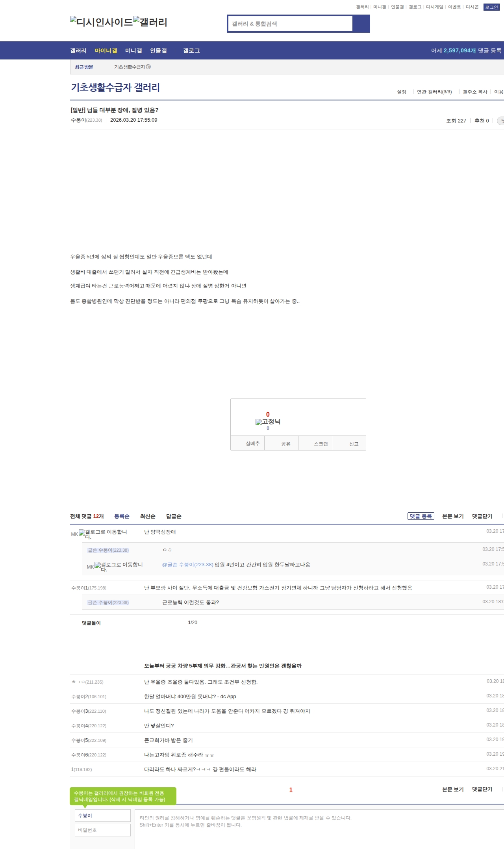Open recently visited 기초생활수급자 gallery link
Image resolution: width=504 pixels, height=849 pixels.
130,67
